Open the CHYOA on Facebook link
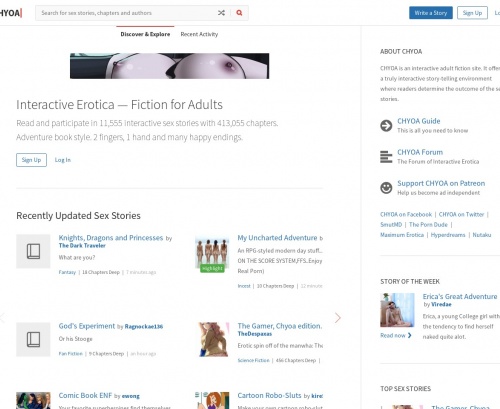Image resolution: width=500 pixels, height=409 pixels. [x=406, y=214]
